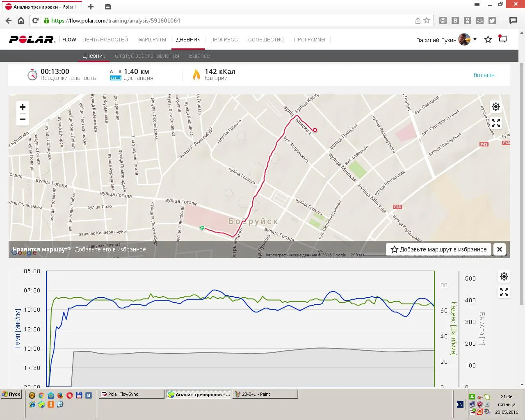Image resolution: width=525 pixels, height=420 pixels.
Task: Open chart settings gear
Action: pyautogui.click(x=504, y=276)
